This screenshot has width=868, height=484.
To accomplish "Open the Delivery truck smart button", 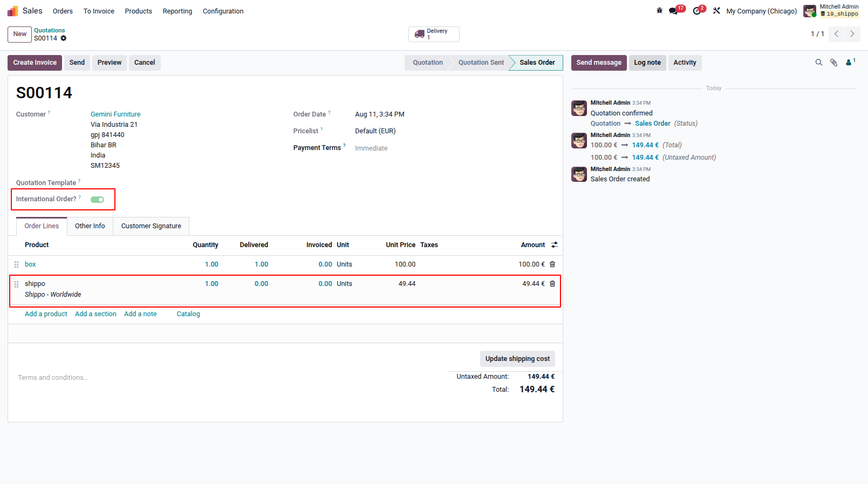I will (x=434, y=34).
